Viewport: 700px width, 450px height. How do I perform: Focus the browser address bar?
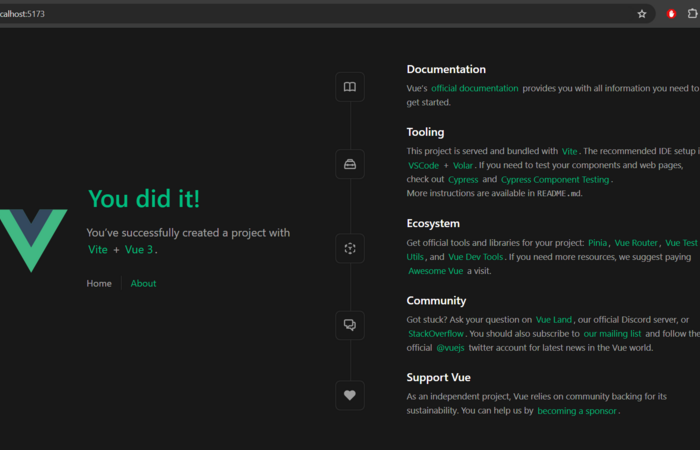(x=300, y=14)
